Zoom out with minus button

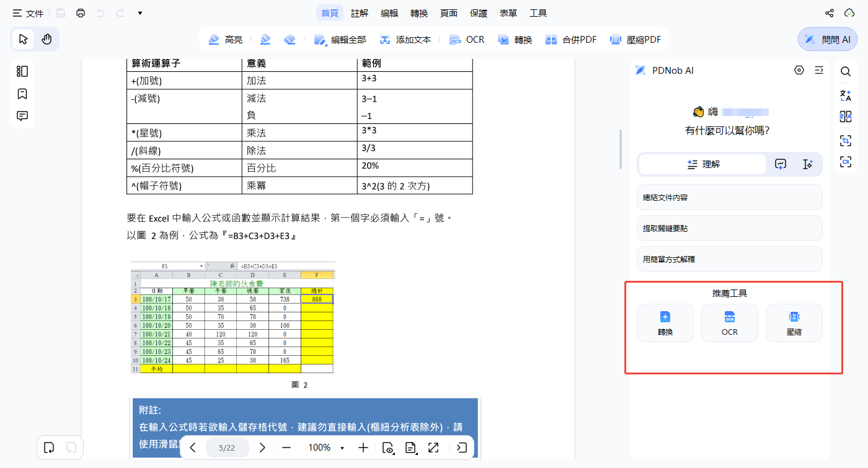pos(286,448)
